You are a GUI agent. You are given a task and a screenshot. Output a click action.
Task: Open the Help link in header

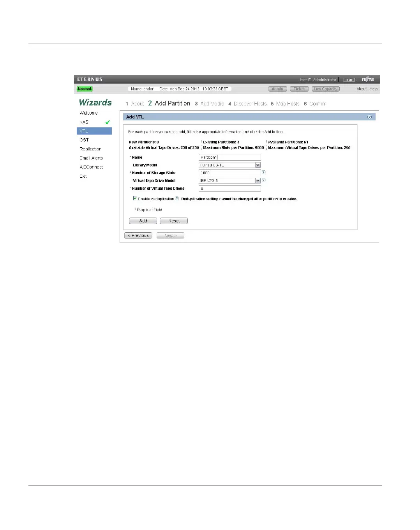(374, 89)
